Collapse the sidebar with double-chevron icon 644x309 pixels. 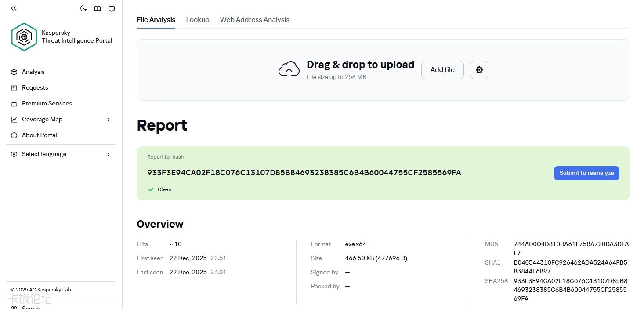[14, 8]
